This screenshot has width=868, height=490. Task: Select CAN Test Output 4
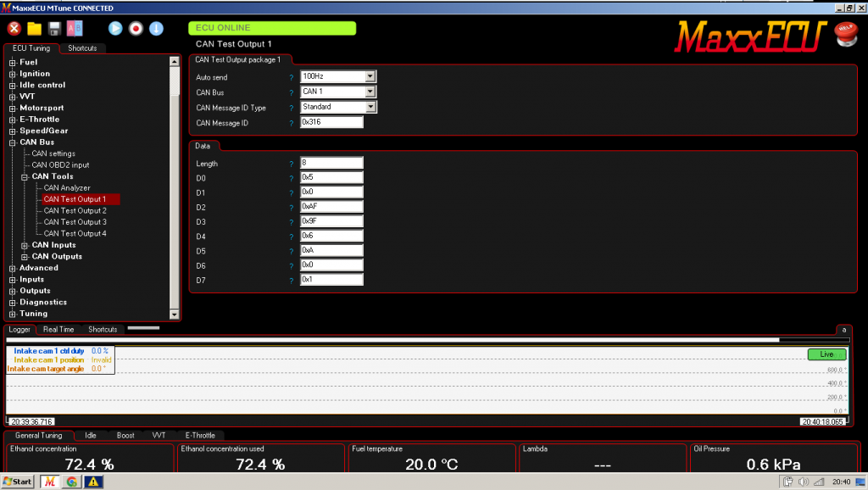75,234
